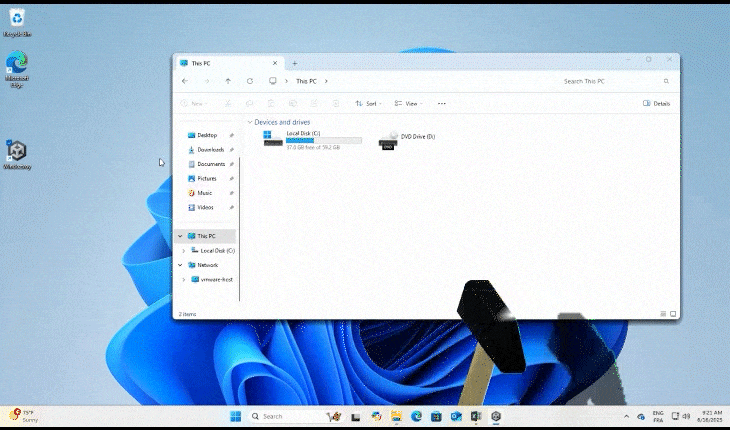Open the See more (three dots) menu

tap(442, 103)
